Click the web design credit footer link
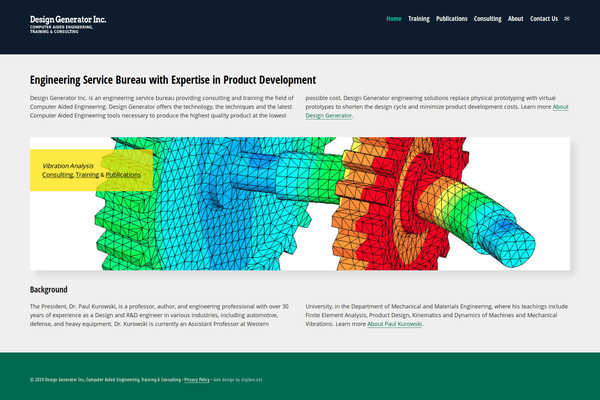The width and height of the screenshot is (600, 400). pos(237,380)
